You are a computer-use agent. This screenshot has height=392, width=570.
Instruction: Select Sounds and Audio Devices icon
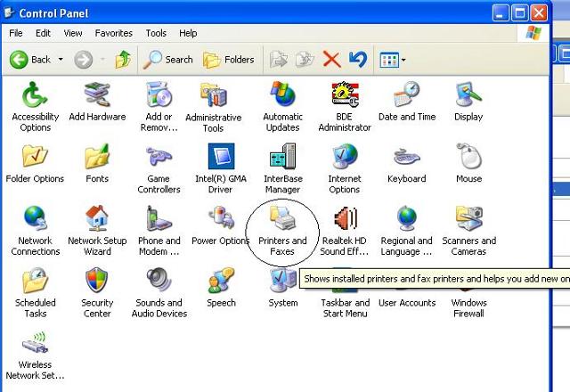159,280
